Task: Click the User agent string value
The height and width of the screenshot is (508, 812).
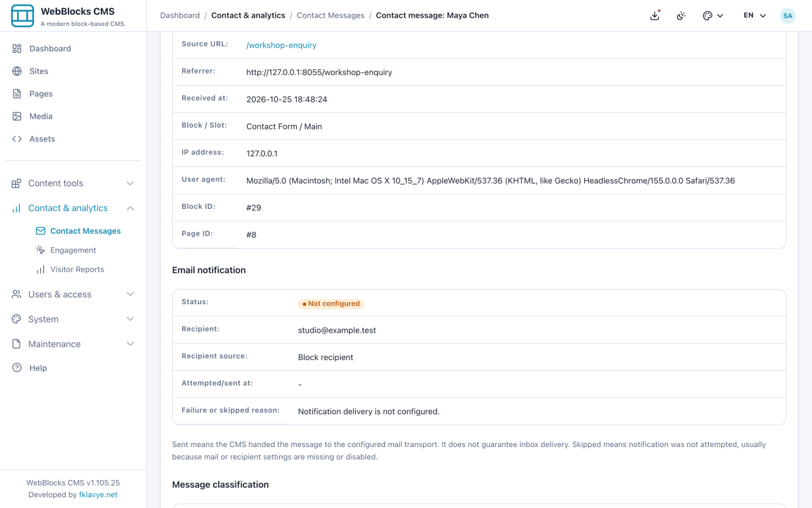Action: coord(490,181)
